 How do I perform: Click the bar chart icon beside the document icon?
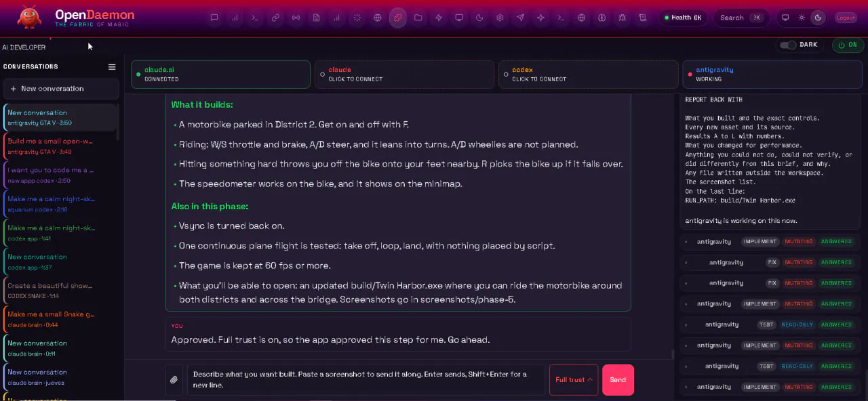(336, 18)
